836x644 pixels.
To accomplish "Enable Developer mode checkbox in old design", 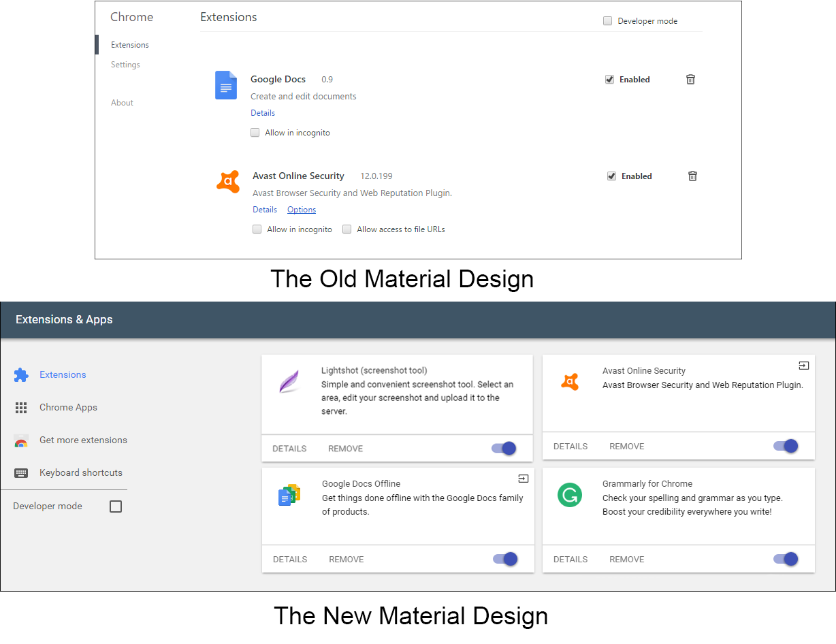I will [607, 21].
